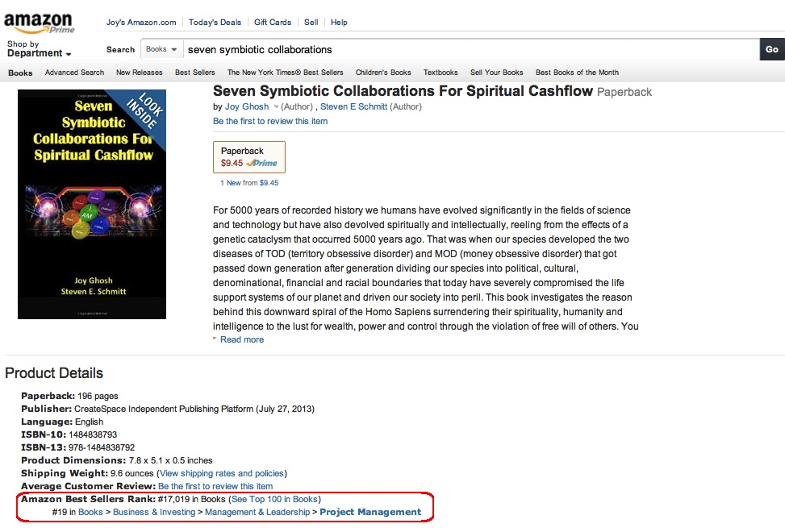Expand description with Read more
The width and height of the screenshot is (785, 532).
point(241,339)
